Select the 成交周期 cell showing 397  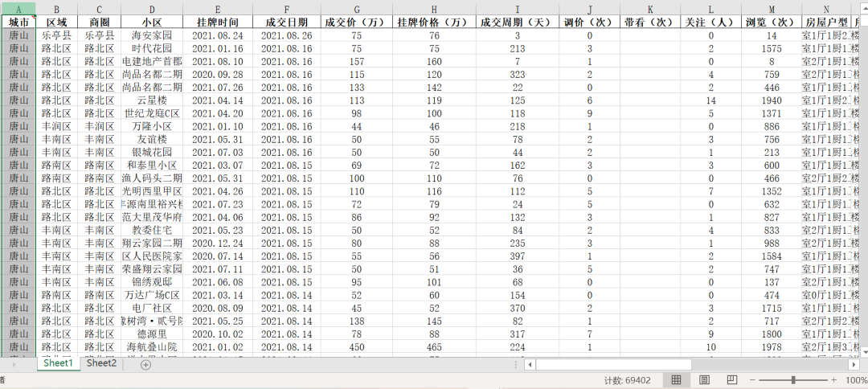(517, 256)
